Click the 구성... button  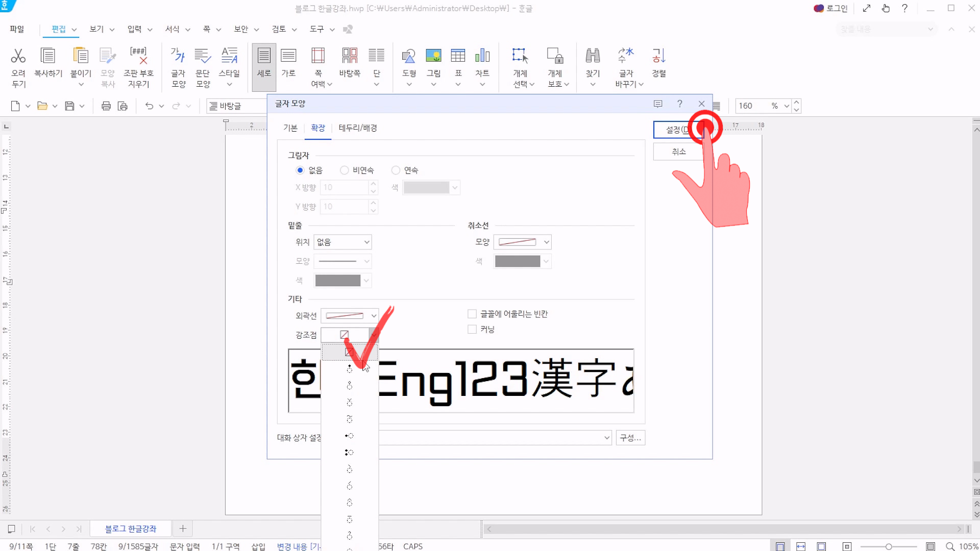coord(630,438)
